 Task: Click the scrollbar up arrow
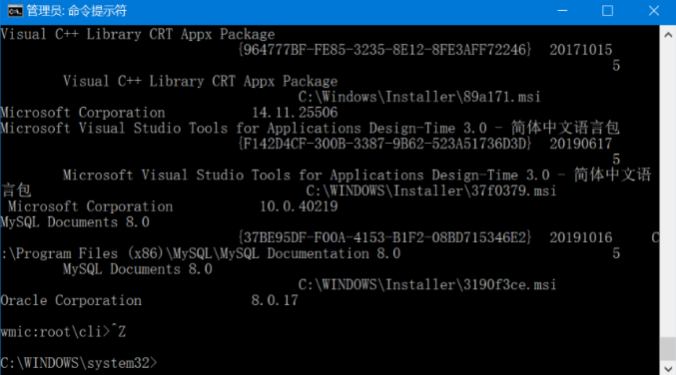(668, 35)
